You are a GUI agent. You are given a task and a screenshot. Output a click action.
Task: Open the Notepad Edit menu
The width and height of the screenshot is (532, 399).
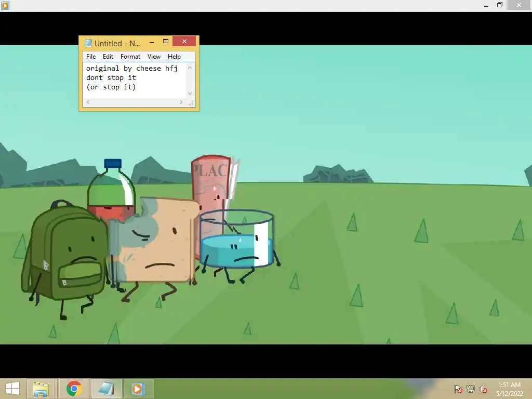point(108,57)
